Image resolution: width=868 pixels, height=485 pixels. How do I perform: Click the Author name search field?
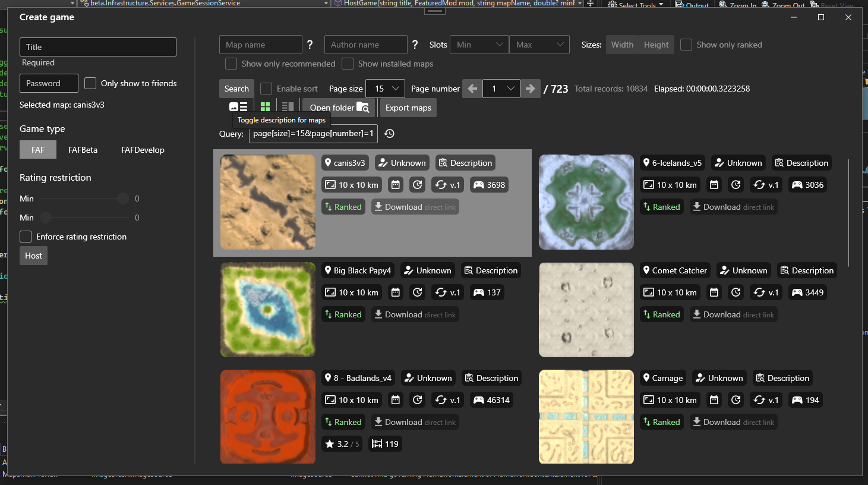click(366, 45)
